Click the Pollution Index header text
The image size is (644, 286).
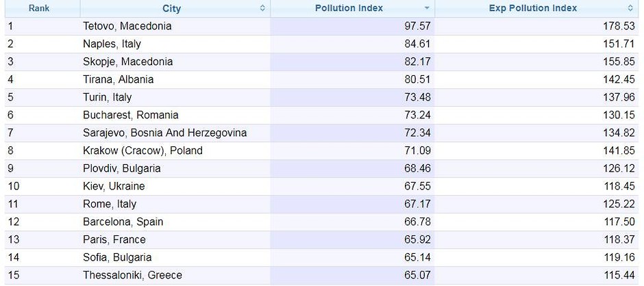click(x=349, y=8)
